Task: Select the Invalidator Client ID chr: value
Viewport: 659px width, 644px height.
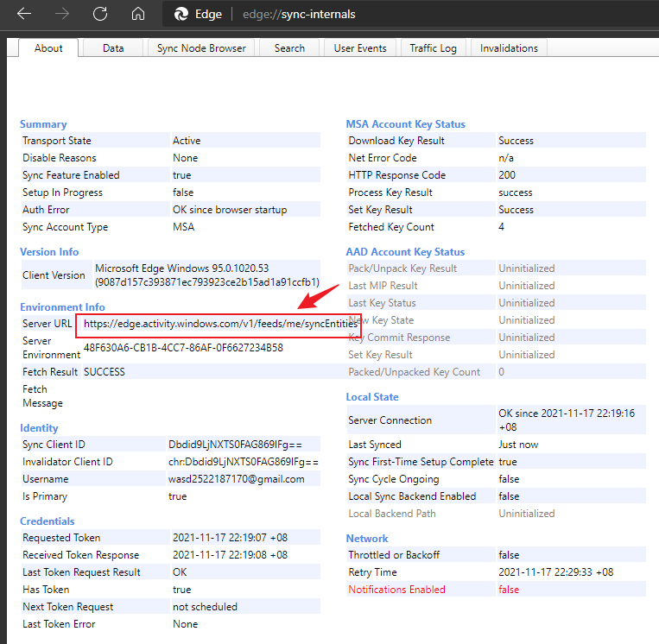Action: (x=244, y=462)
